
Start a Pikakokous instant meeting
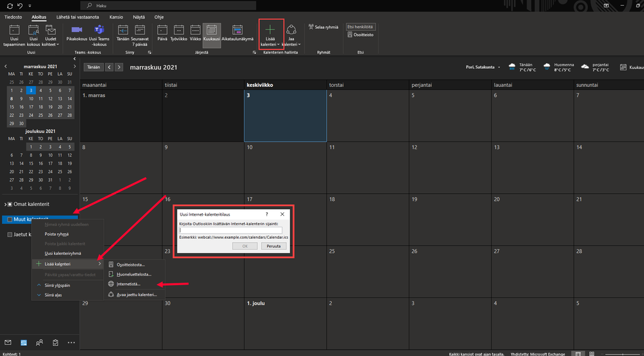pyautogui.click(x=77, y=31)
